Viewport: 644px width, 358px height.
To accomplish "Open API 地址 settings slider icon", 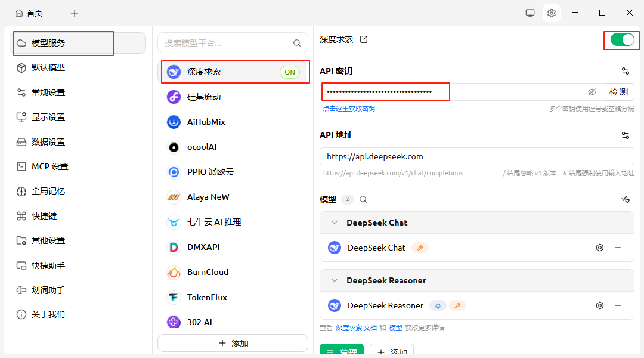I will pos(625,135).
